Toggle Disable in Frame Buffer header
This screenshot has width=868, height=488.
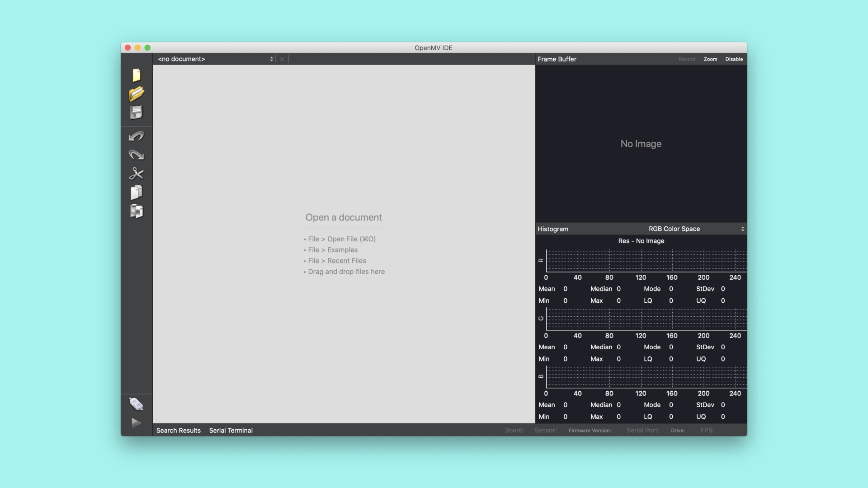(x=734, y=59)
